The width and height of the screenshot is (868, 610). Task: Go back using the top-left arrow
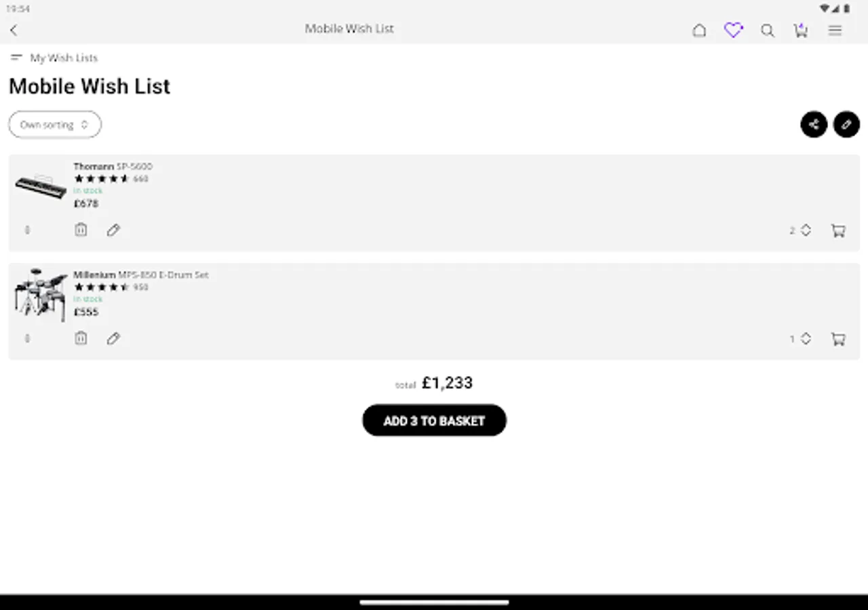14,30
